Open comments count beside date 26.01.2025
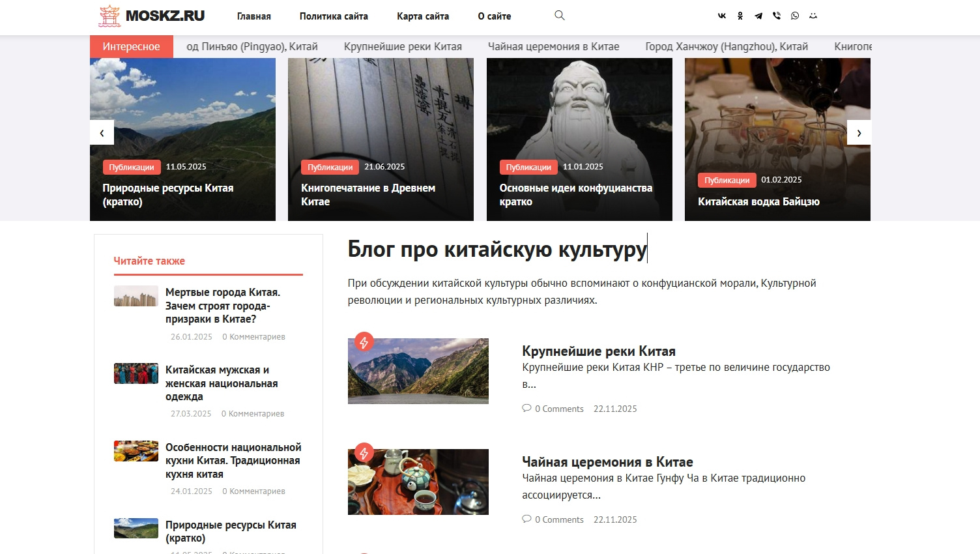The image size is (980, 554). click(x=253, y=337)
